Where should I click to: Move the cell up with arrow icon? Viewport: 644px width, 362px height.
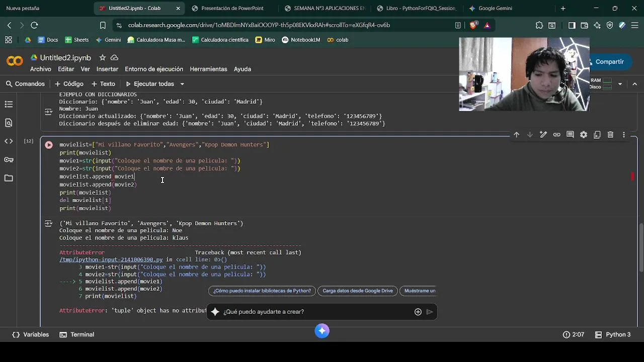pyautogui.click(x=516, y=135)
